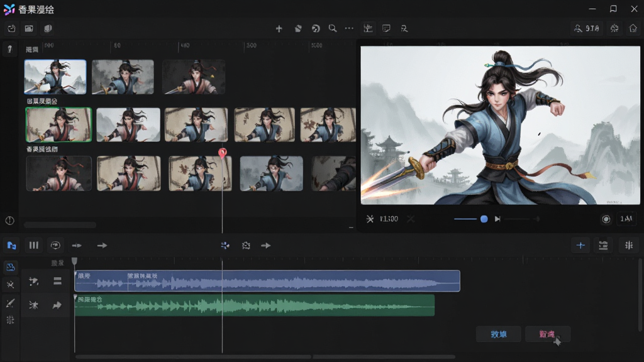Click the bottom character icon in timeline side strip
Screen dimensions: 644x362
click(x=10, y=320)
